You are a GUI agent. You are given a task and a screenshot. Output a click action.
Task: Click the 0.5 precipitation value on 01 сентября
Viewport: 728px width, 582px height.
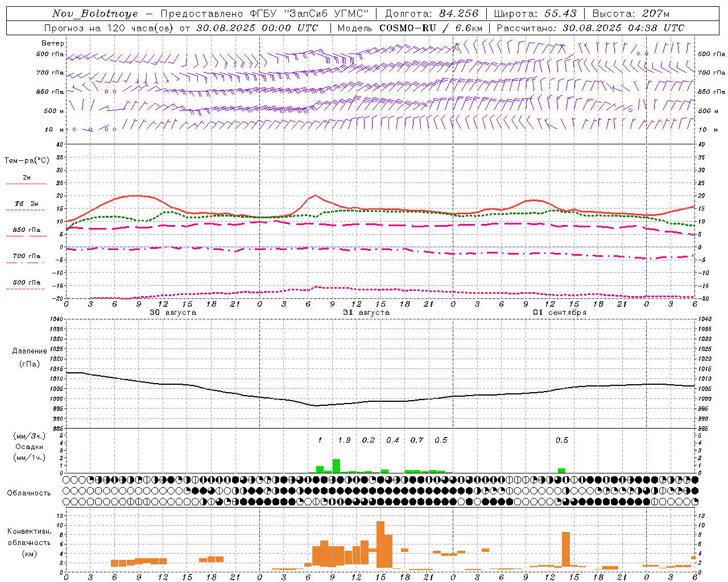point(562,440)
